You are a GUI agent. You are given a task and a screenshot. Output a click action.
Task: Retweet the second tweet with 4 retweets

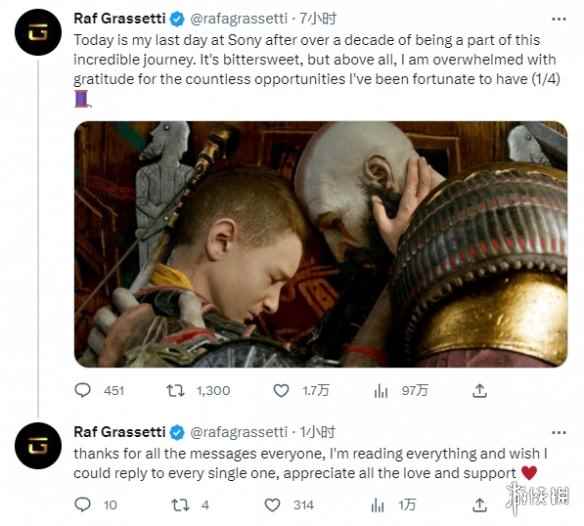pyautogui.click(x=180, y=505)
